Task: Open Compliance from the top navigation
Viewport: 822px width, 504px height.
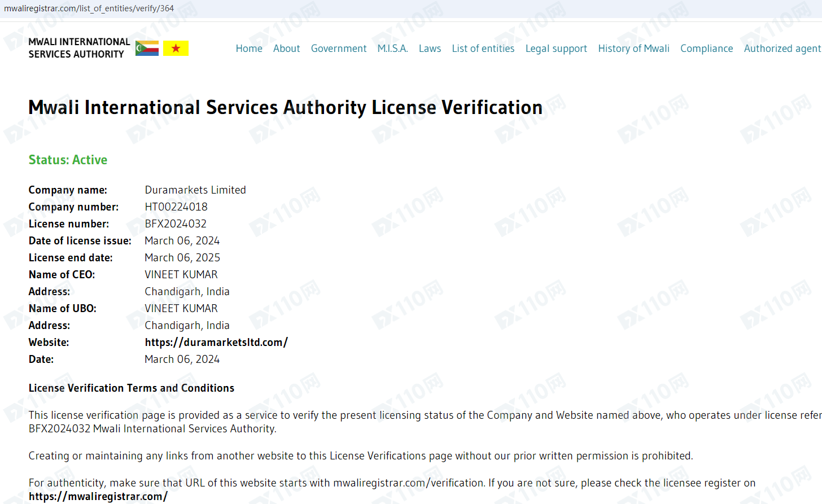Action: pos(706,49)
